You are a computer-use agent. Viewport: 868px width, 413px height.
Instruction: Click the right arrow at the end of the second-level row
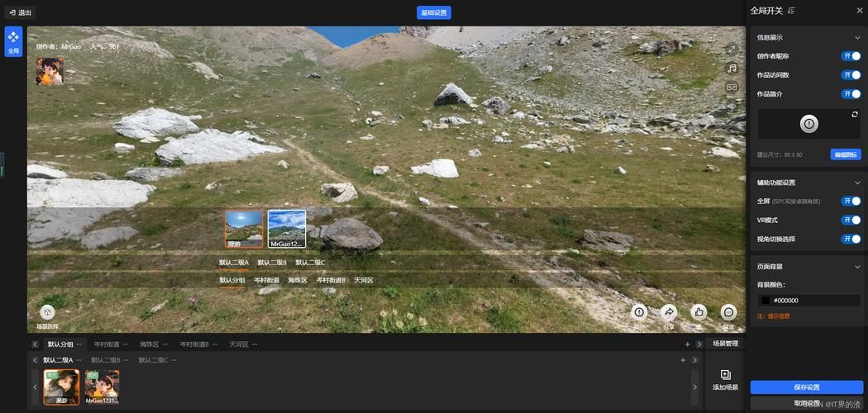pos(695,360)
